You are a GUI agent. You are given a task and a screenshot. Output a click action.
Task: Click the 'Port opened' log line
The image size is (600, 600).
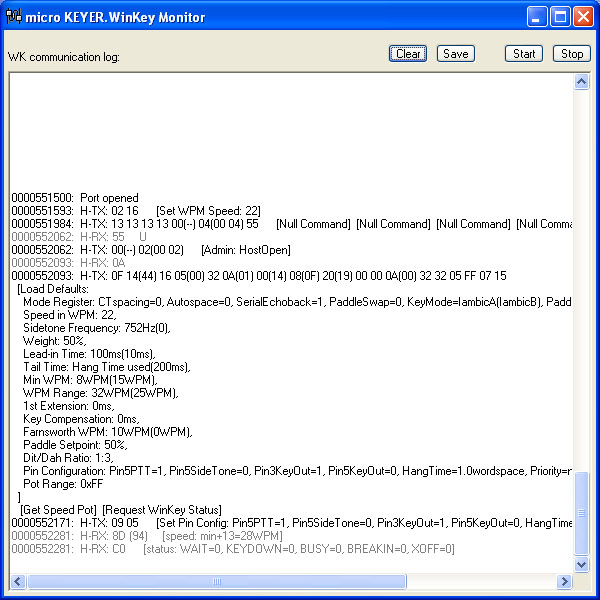click(75, 198)
